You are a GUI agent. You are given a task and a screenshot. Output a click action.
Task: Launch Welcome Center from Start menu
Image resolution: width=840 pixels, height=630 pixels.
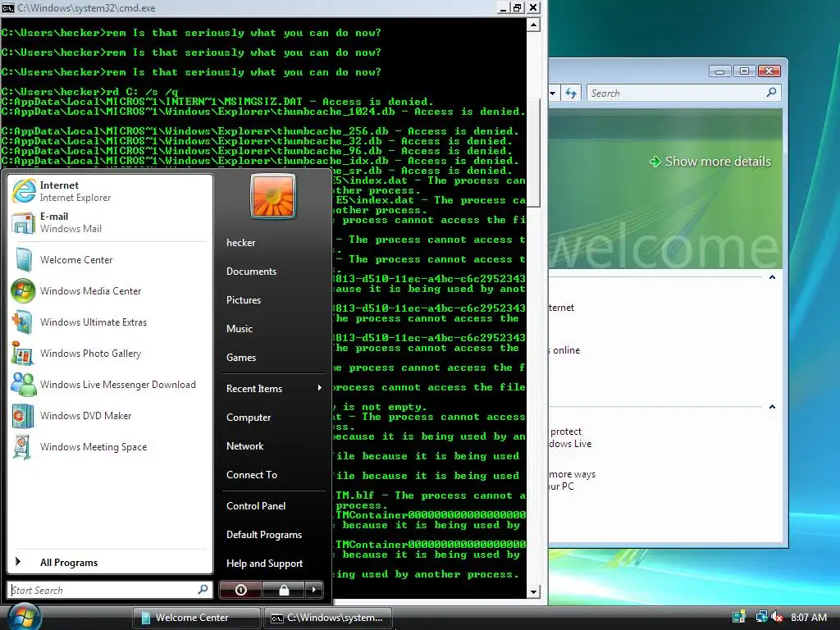point(111,260)
